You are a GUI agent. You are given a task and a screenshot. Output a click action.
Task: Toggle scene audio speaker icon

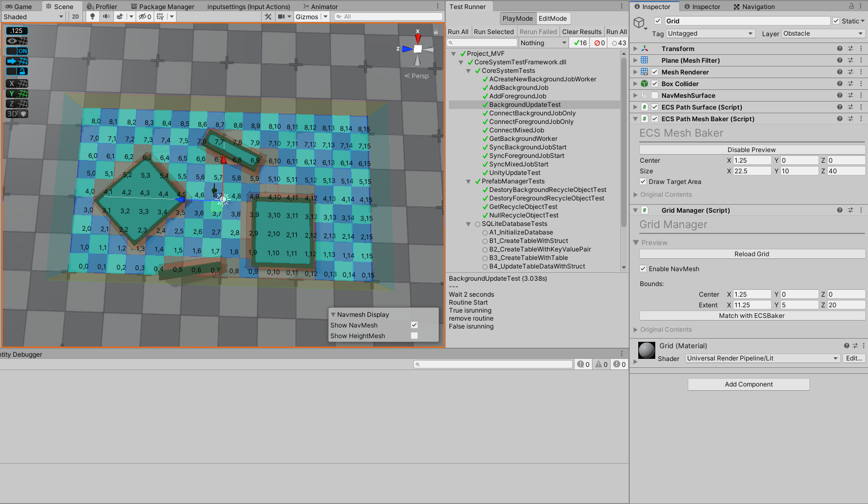pos(106,16)
